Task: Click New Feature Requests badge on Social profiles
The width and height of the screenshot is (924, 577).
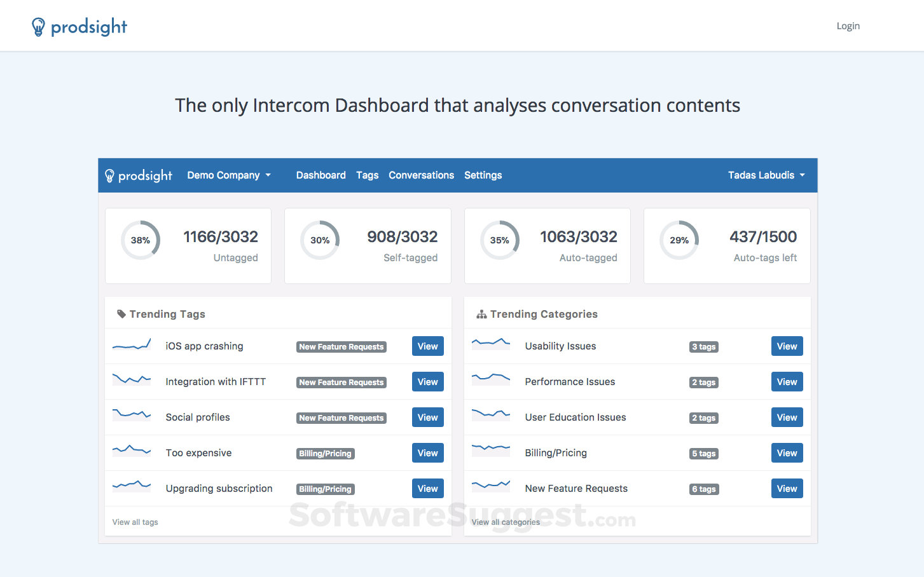Action: [341, 418]
